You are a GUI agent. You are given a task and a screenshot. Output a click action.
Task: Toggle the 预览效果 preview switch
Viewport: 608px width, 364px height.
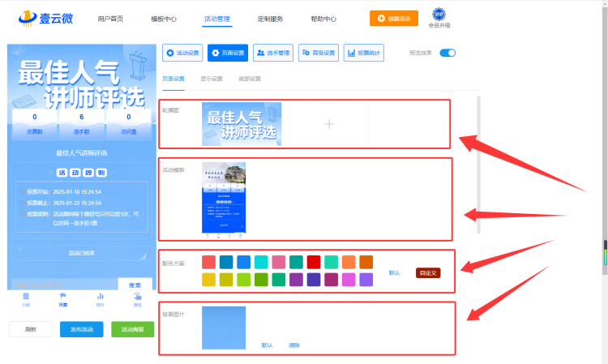click(x=447, y=54)
